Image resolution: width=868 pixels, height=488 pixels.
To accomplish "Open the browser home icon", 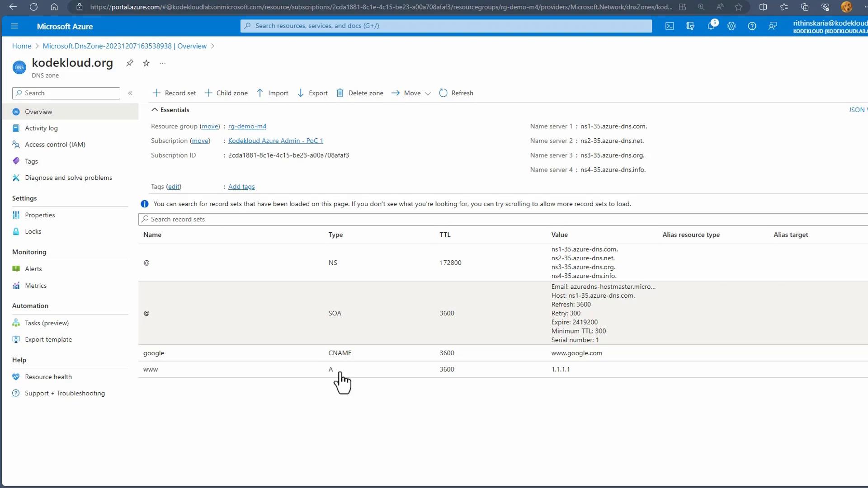I will 54,7.
